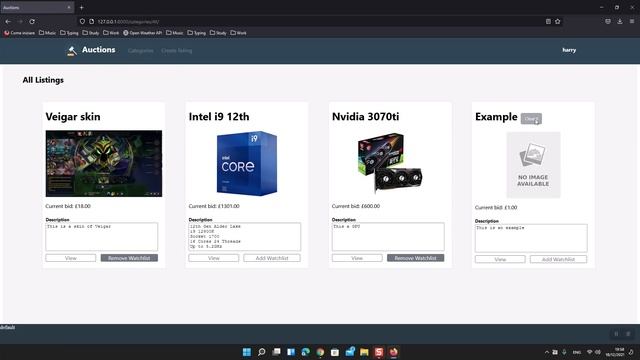Click the Veigar skin description box
640x360 pixels.
(x=102, y=236)
